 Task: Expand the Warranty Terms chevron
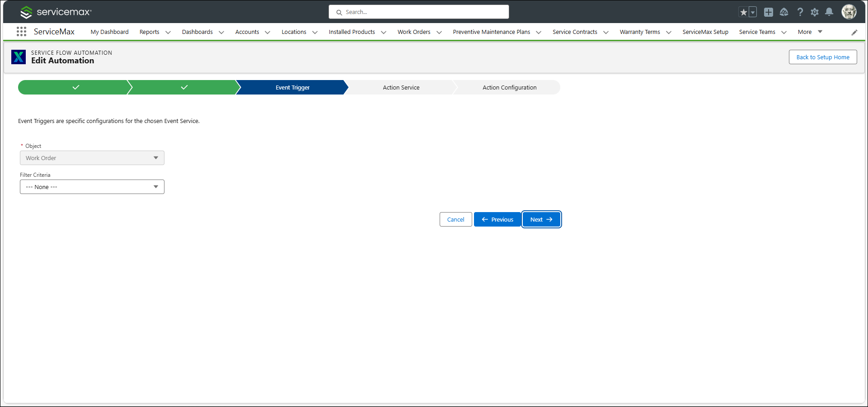pos(669,32)
